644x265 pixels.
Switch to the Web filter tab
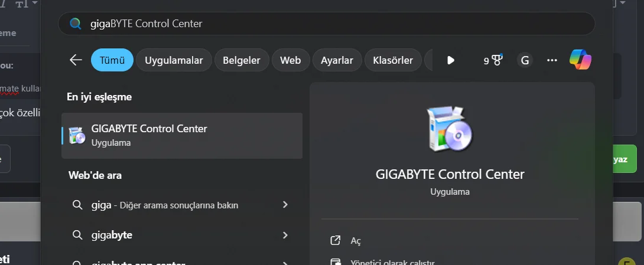290,60
